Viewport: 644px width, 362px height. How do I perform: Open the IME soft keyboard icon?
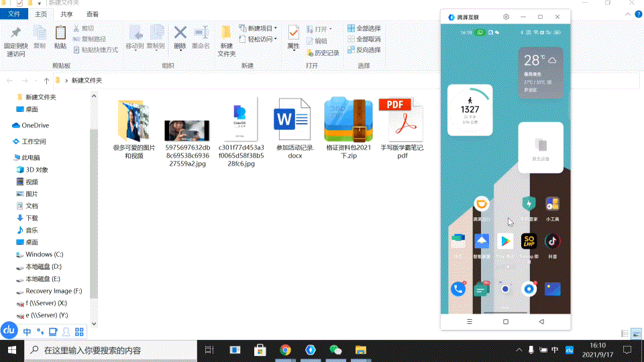(53, 332)
